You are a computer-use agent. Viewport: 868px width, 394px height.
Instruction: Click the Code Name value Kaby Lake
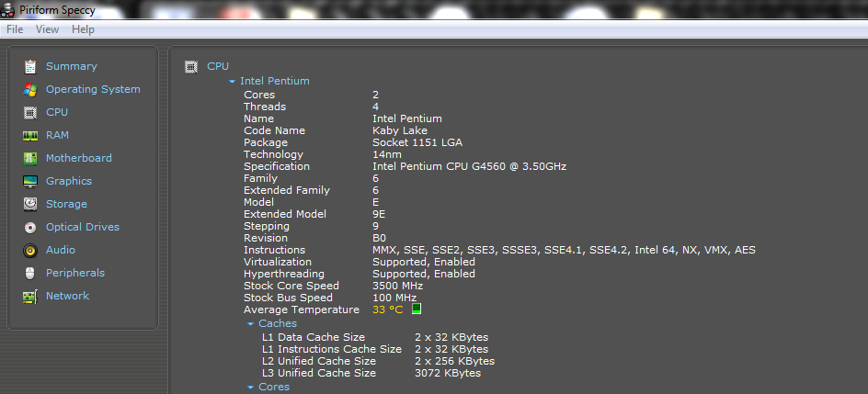pyautogui.click(x=400, y=131)
